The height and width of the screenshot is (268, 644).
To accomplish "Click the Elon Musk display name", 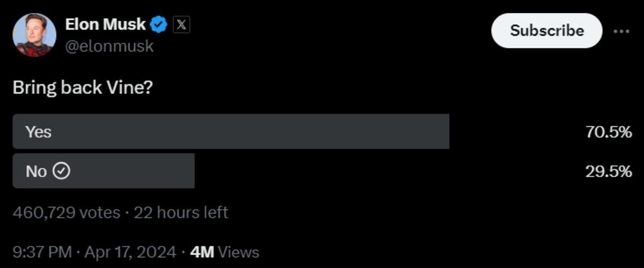I will pyautogui.click(x=105, y=24).
